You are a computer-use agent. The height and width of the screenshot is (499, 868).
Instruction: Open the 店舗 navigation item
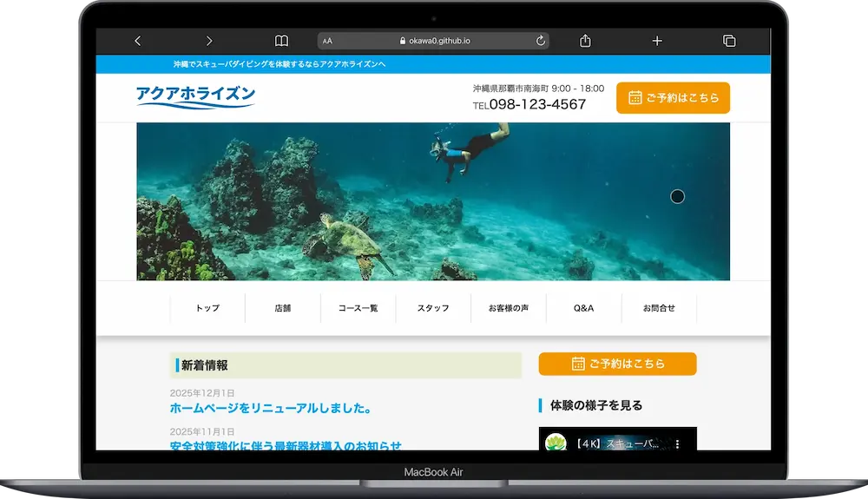[283, 308]
